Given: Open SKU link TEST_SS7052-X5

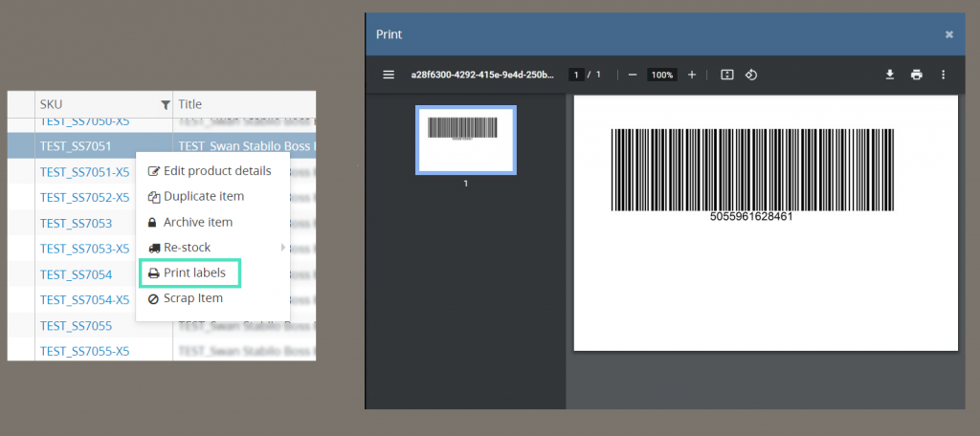Looking at the screenshot, I should [x=84, y=197].
